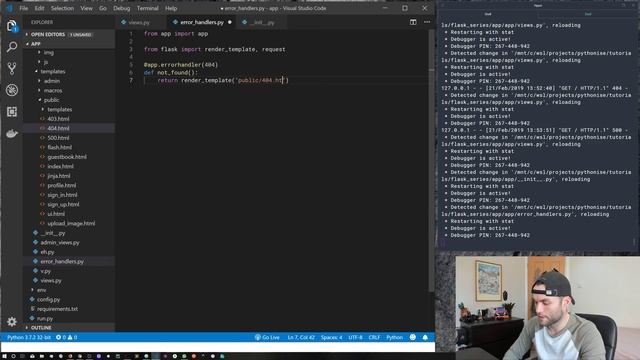Image resolution: width=640 pixels, height=360 pixels.
Task: Click the Ln 7, Col 42 indicator
Action: point(301,338)
